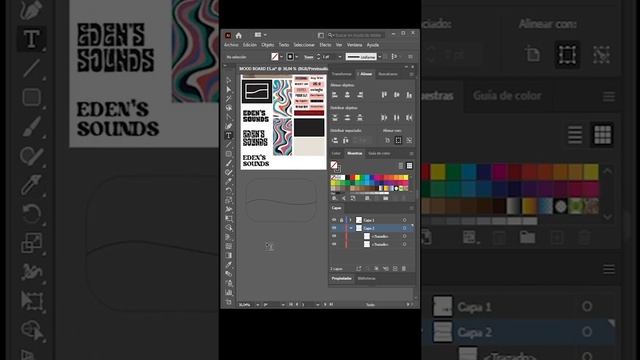640x360 pixels.
Task: Click horizontal distribute center icon
Action: (x=397, y=118)
